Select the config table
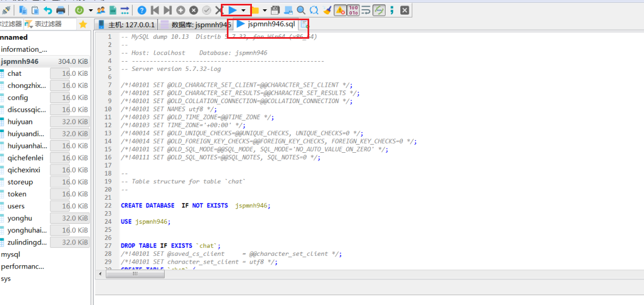Viewport: 644px width, 305px height. click(17, 98)
